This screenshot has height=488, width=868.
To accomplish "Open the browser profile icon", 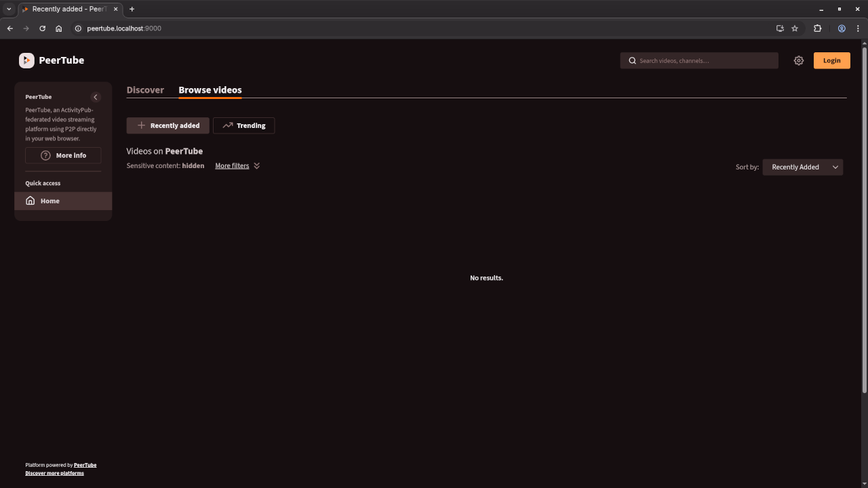I will coord(842,28).
